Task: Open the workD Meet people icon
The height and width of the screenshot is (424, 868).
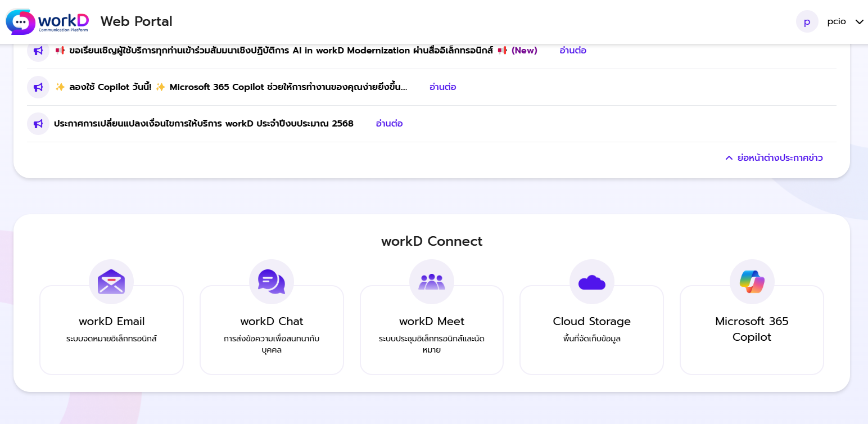Action: tap(432, 282)
